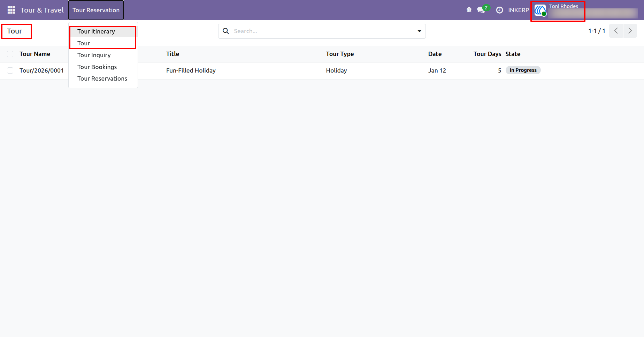Open Tour Inquiry from the dropdown
Screen dimensions: 644x337
click(102, 55)
